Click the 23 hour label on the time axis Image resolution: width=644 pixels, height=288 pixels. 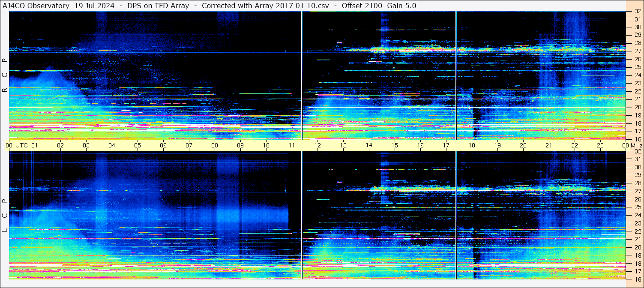(x=600, y=145)
